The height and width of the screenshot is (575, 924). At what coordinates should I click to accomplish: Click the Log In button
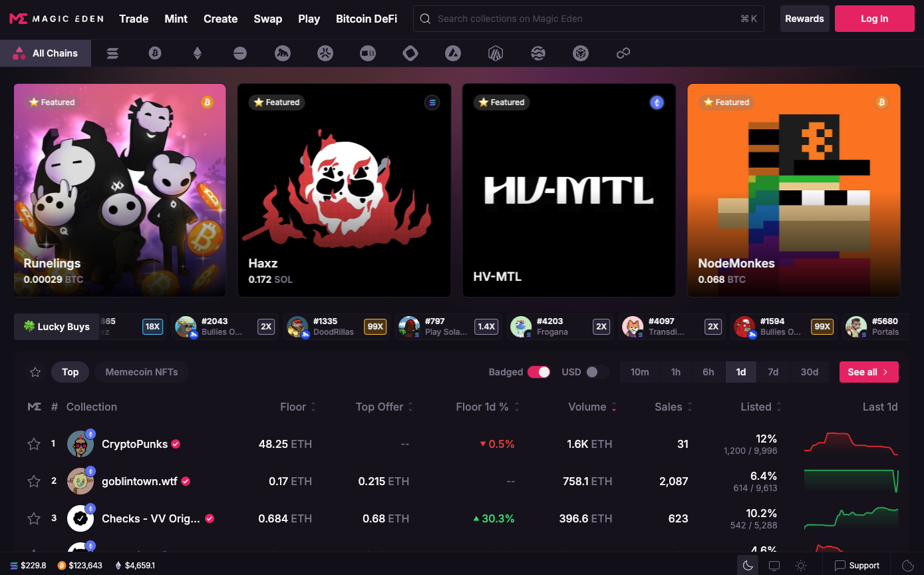[x=874, y=19]
